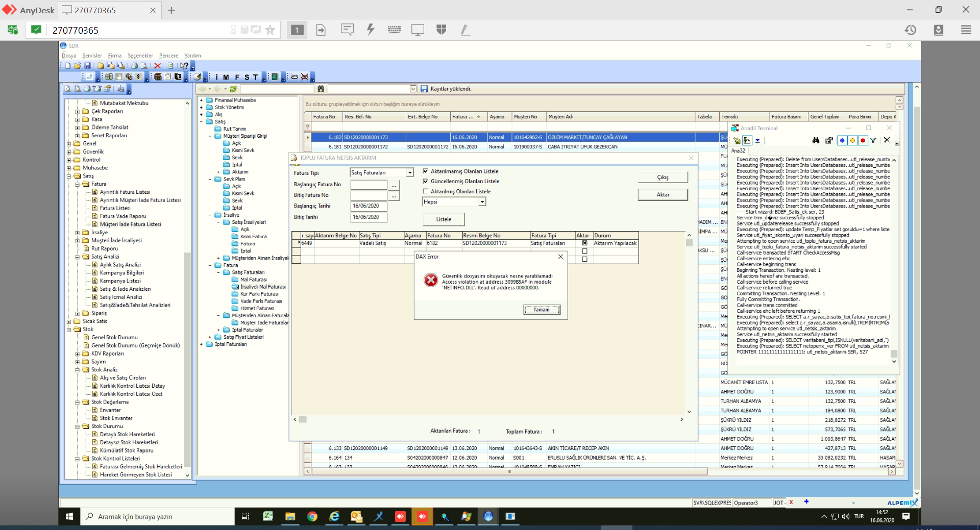Enable 'Aktarılmış Olanları Listele' checkbox
Screen dimensions: 980x530
click(426, 191)
